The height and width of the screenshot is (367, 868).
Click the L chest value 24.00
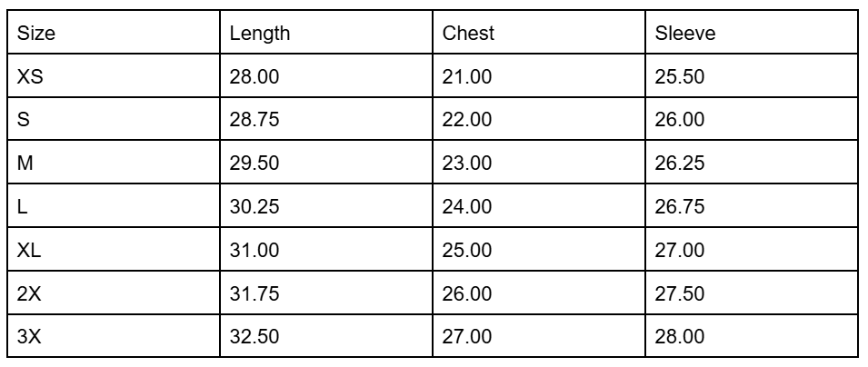click(x=539, y=205)
